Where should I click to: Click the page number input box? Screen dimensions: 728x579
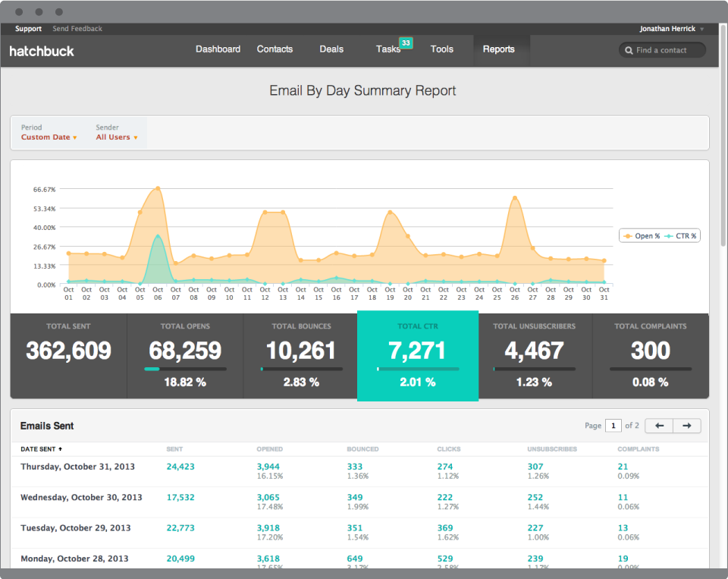[613, 426]
